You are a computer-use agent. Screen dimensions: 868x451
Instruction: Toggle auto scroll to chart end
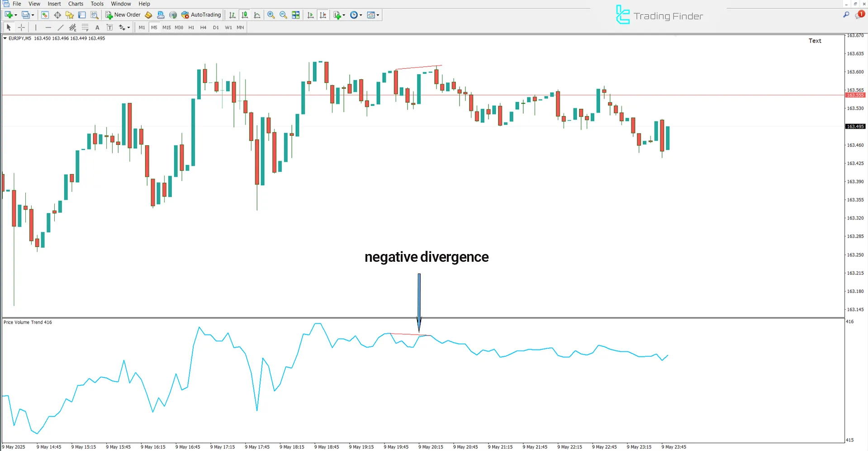pos(310,15)
